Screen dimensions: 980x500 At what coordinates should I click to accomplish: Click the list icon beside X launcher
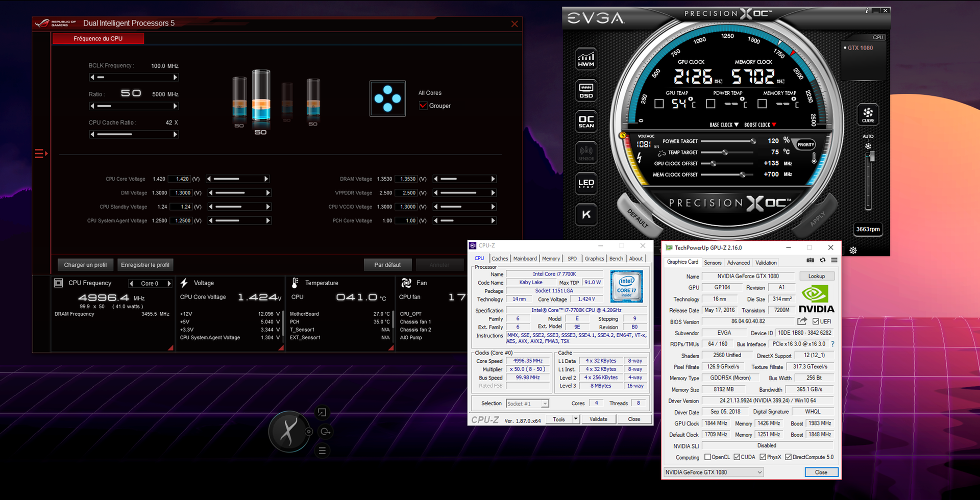tap(322, 451)
